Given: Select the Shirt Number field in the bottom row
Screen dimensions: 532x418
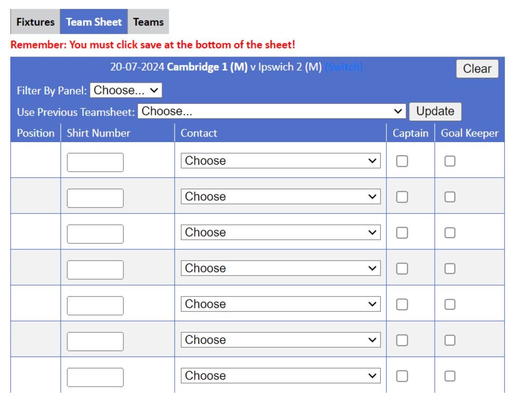Looking at the screenshot, I should [x=95, y=376].
